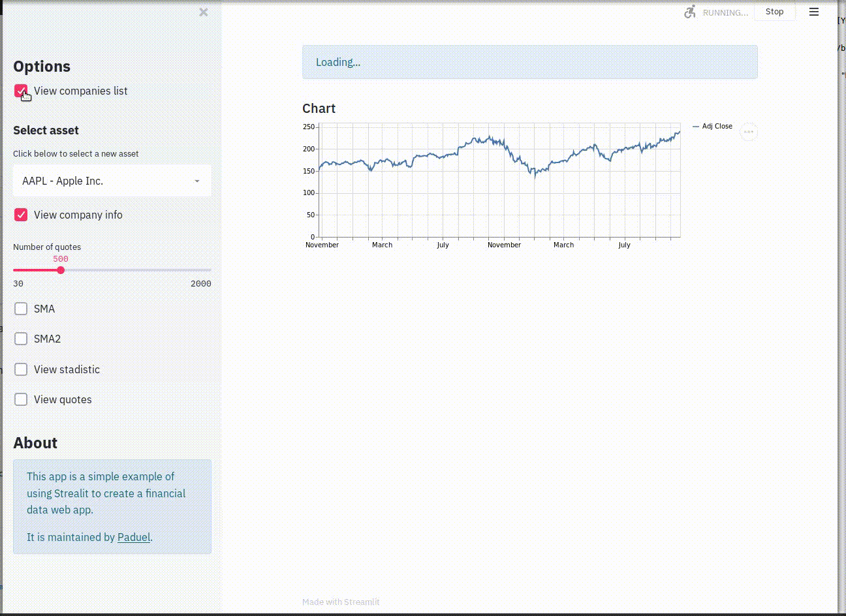The height and width of the screenshot is (616, 846).
Task: Open the AAPL - Apple Inc. select box
Action: pyautogui.click(x=104, y=181)
